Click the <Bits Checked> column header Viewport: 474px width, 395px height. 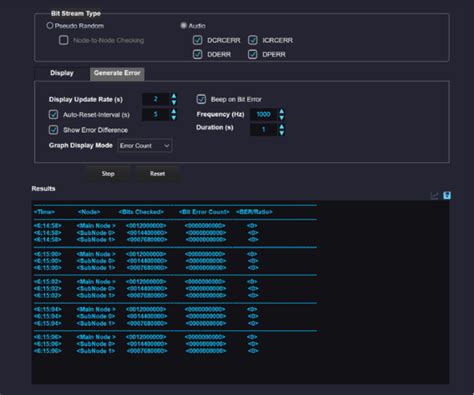pos(141,212)
